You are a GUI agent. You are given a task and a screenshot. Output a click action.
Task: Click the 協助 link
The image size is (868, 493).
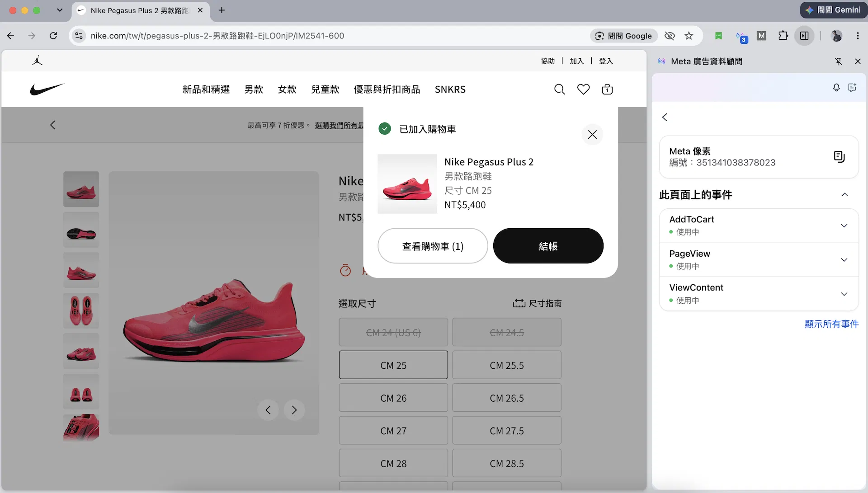(x=547, y=61)
